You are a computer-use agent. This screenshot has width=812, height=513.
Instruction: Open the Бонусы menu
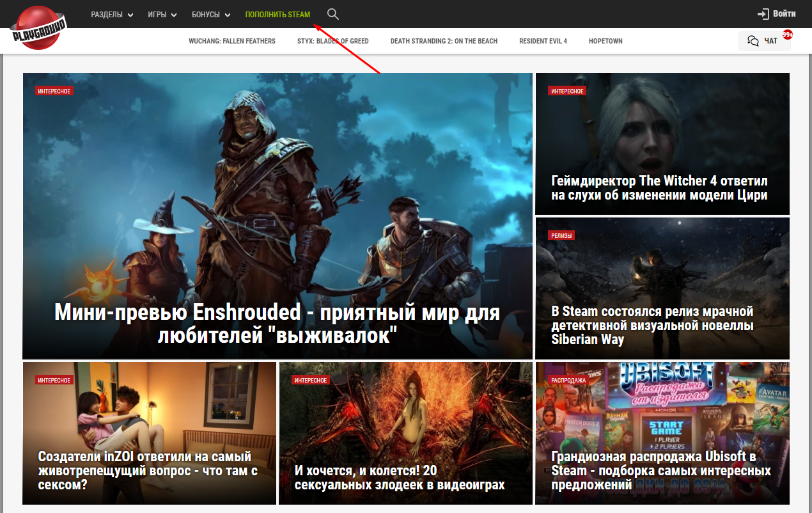(x=212, y=14)
